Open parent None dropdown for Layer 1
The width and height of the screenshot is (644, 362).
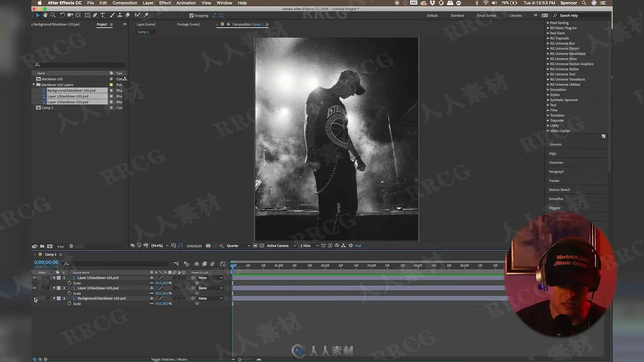click(211, 278)
